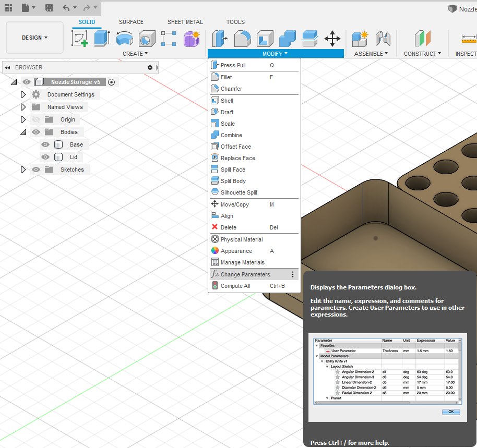Collapse the Bodies folder
Image resolution: width=477 pixels, height=448 pixels.
(23, 132)
